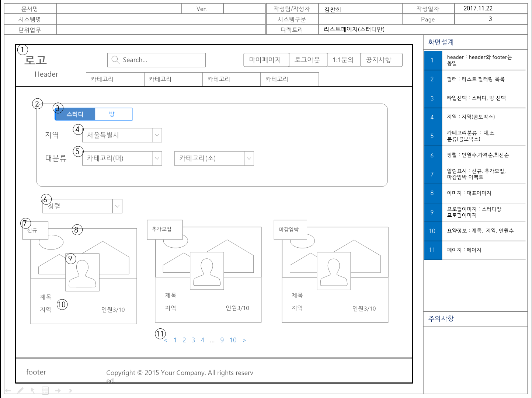The height and width of the screenshot is (398, 532).
Task: Click the copyright text in the footer
Action: coord(180,376)
